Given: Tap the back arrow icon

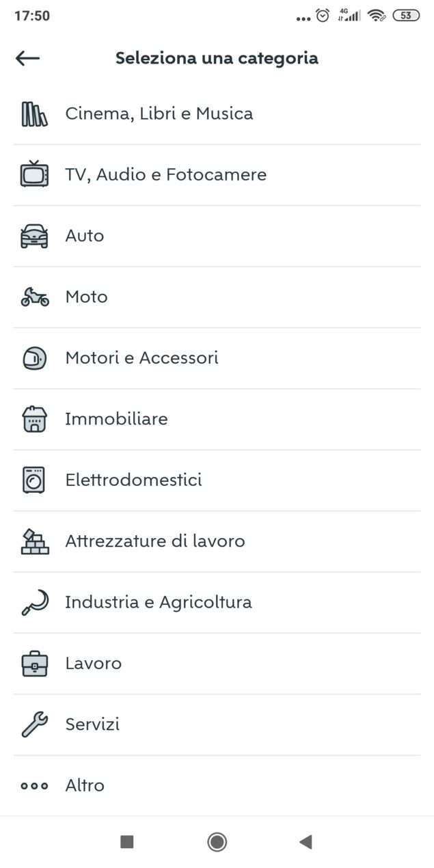Looking at the screenshot, I should click(x=28, y=58).
